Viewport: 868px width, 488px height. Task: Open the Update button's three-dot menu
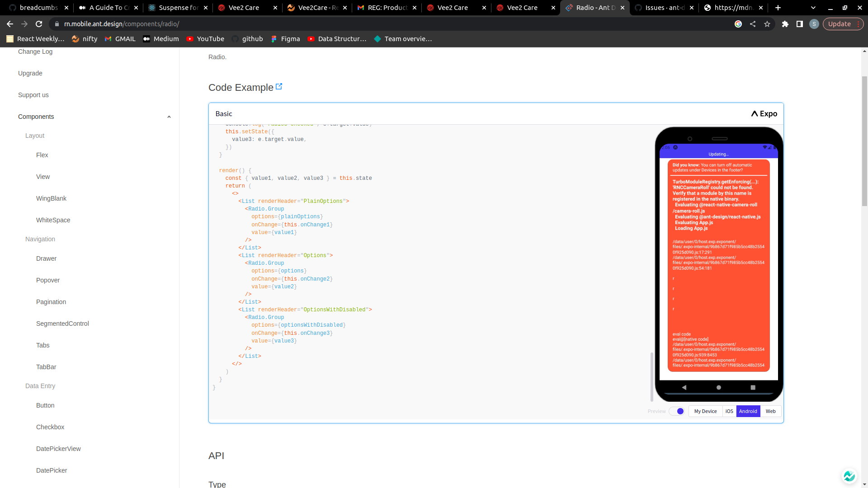pyautogui.click(x=859, y=24)
